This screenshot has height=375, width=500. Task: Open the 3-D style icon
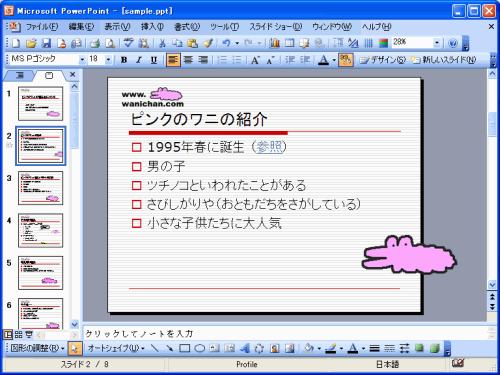tap(435, 348)
